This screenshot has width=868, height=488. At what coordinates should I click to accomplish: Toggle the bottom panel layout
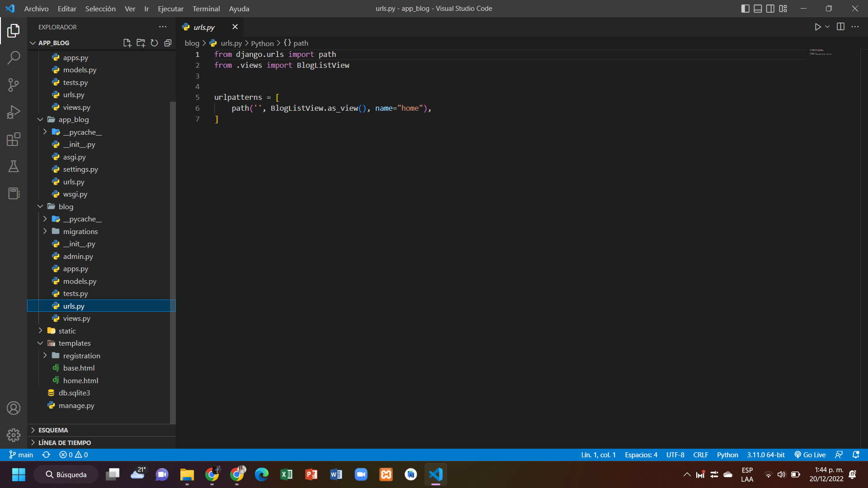click(758, 9)
